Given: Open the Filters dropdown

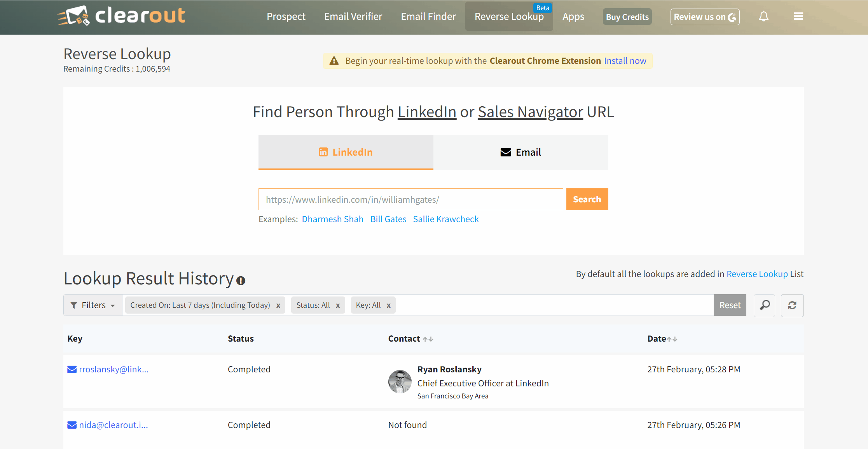Looking at the screenshot, I should 93,305.
